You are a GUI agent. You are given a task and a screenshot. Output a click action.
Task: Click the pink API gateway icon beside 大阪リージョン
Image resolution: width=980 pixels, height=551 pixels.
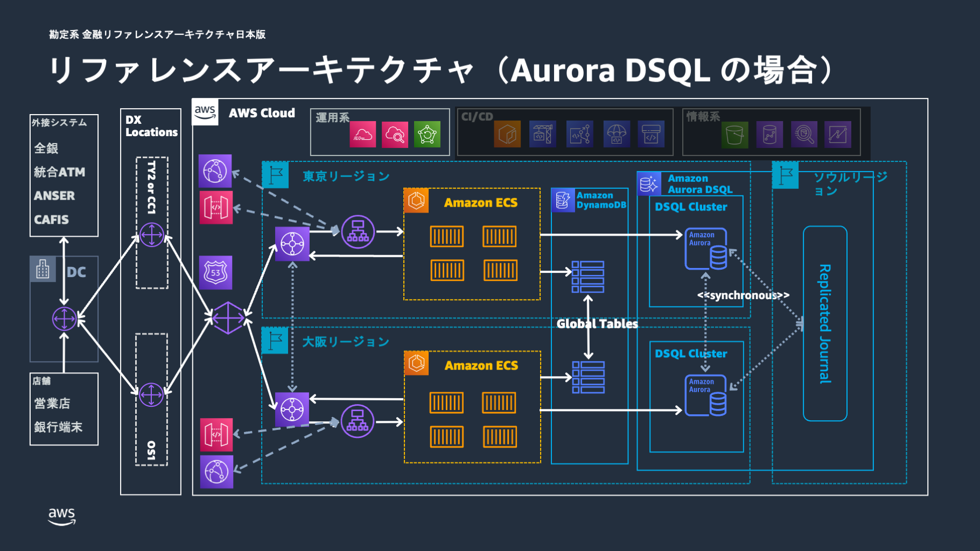click(x=216, y=435)
